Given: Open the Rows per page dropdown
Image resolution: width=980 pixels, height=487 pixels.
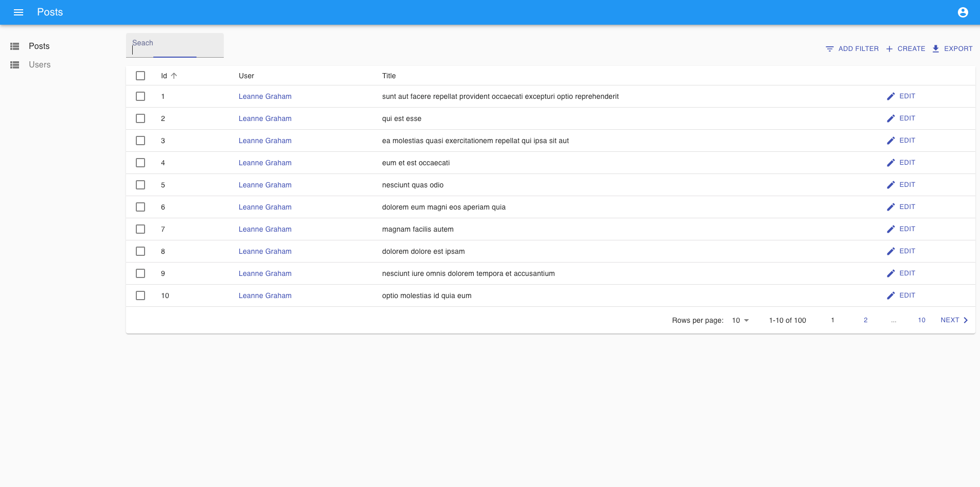Looking at the screenshot, I should pos(741,320).
